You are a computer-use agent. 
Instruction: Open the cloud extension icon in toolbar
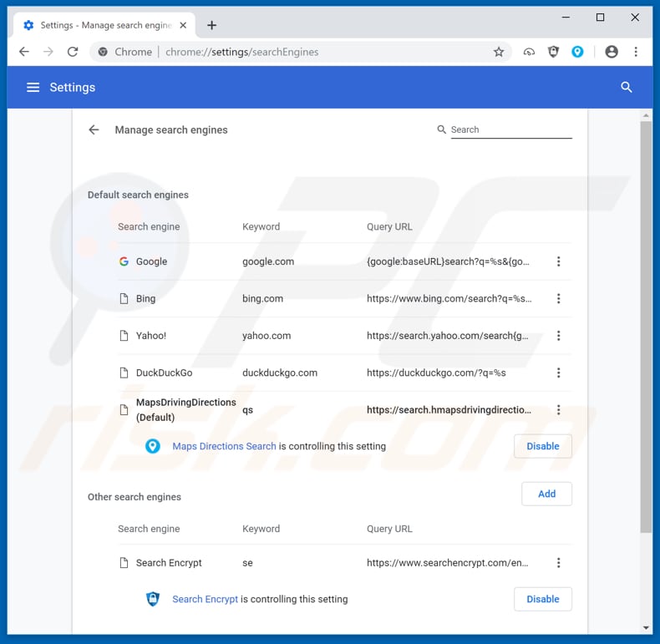click(x=529, y=52)
